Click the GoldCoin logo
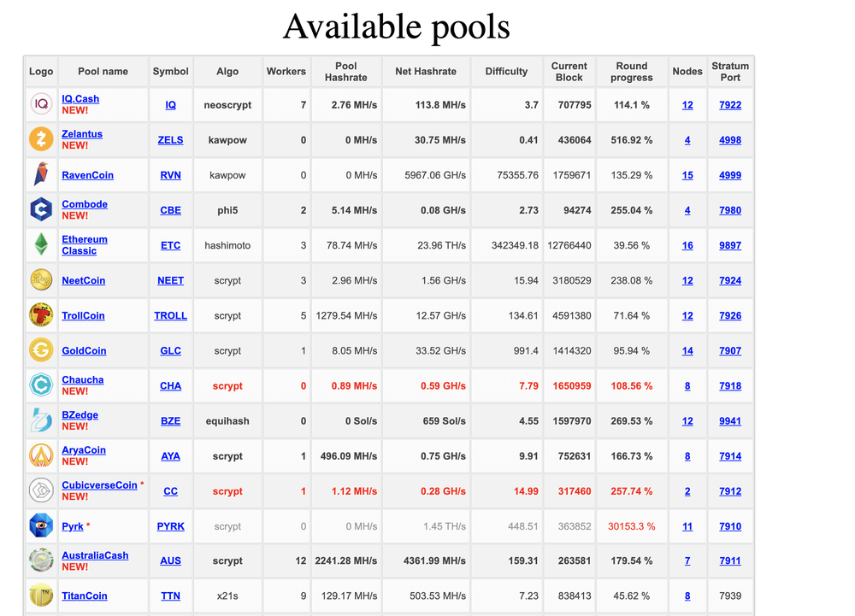This screenshot has width=855, height=616. (41, 350)
